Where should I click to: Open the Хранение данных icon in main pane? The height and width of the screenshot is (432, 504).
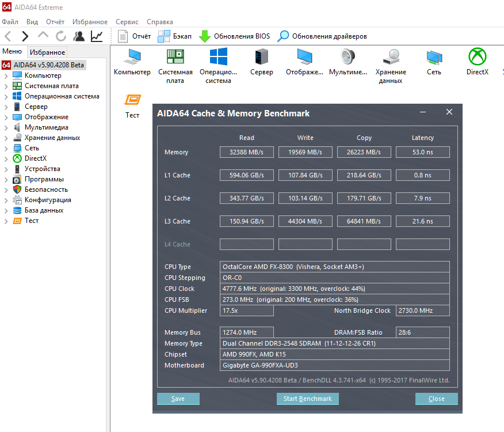pos(391,66)
